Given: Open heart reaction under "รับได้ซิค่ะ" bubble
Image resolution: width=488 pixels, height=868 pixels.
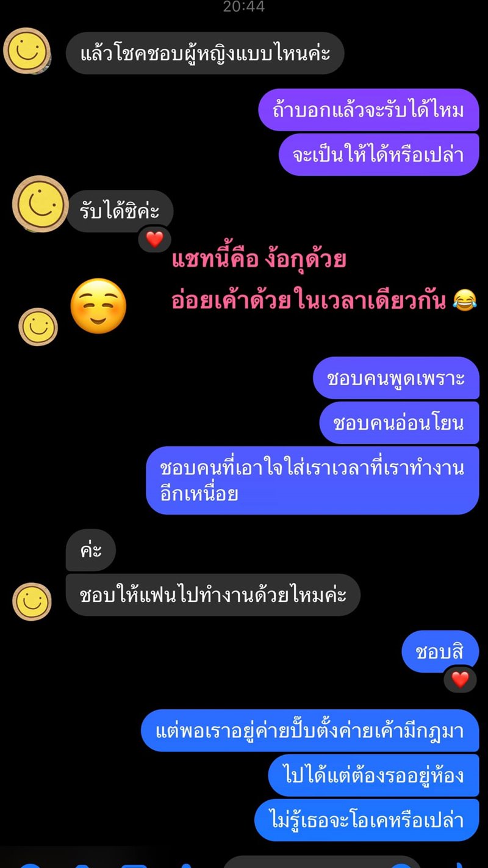Looking at the screenshot, I should pyautogui.click(x=154, y=239).
